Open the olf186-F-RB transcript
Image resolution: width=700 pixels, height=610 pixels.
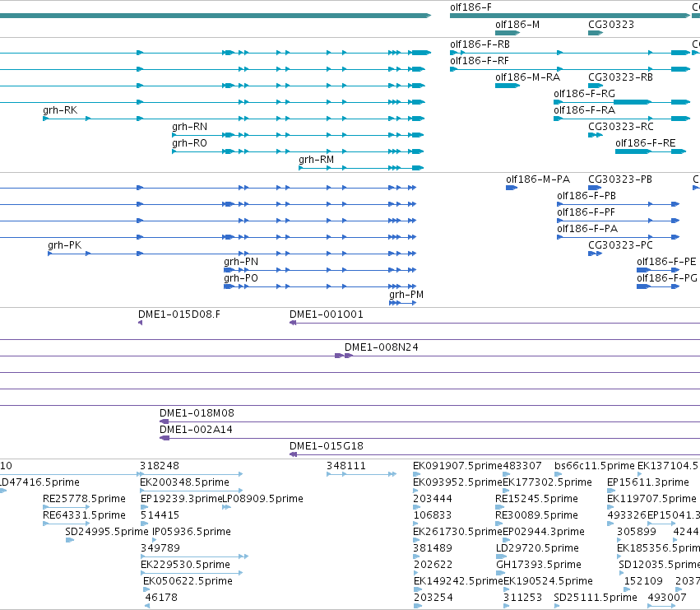pyautogui.click(x=570, y=53)
